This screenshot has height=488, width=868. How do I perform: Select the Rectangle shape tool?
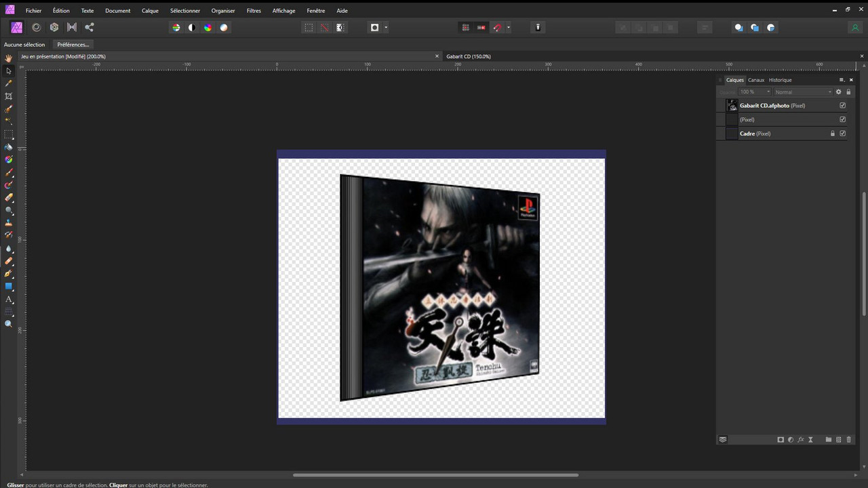[9, 287]
